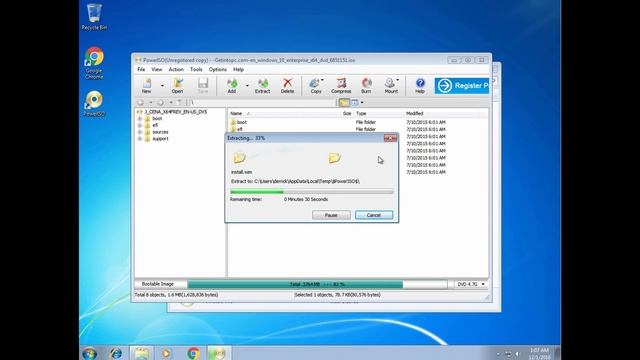Screen dimensions: 640x360
Task: Click the image capacity usage bar
Action: (x=318, y=284)
